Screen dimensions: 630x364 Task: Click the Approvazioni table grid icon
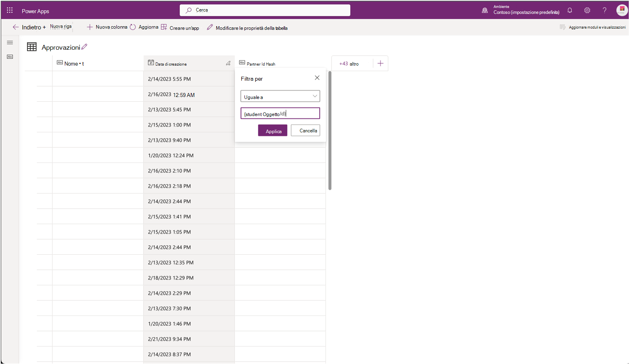(32, 47)
